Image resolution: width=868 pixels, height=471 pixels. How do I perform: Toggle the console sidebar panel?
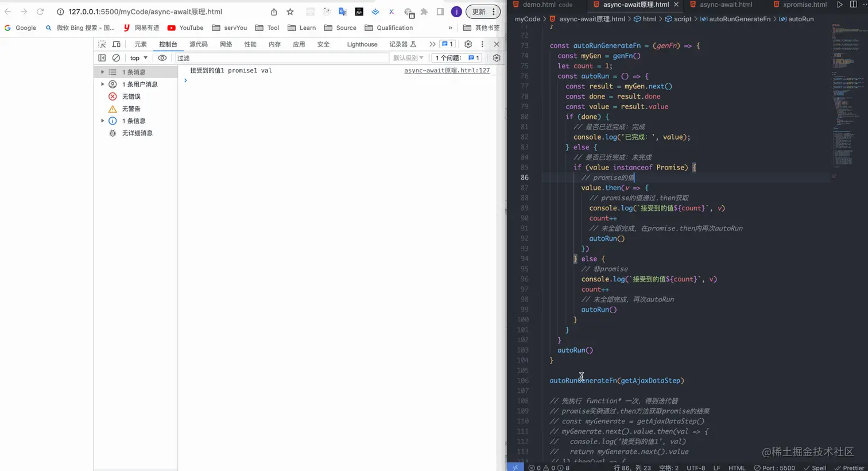click(102, 58)
